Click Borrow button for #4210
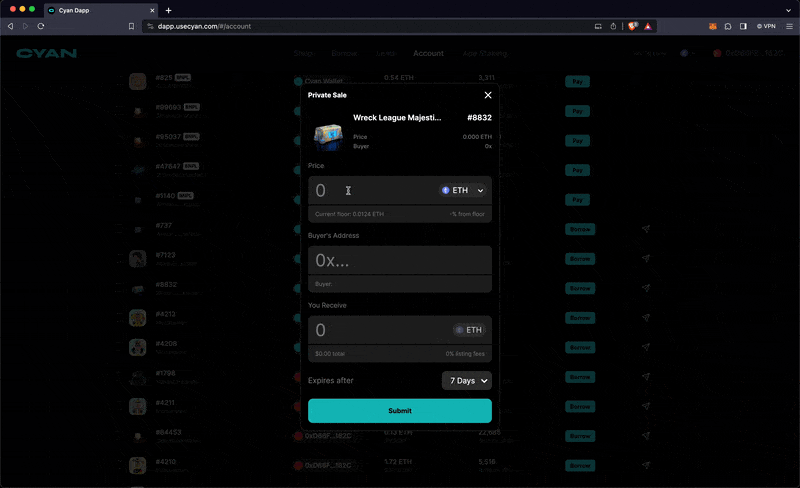The width and height of the screenshot is (800, 488). tap(580, 466)
